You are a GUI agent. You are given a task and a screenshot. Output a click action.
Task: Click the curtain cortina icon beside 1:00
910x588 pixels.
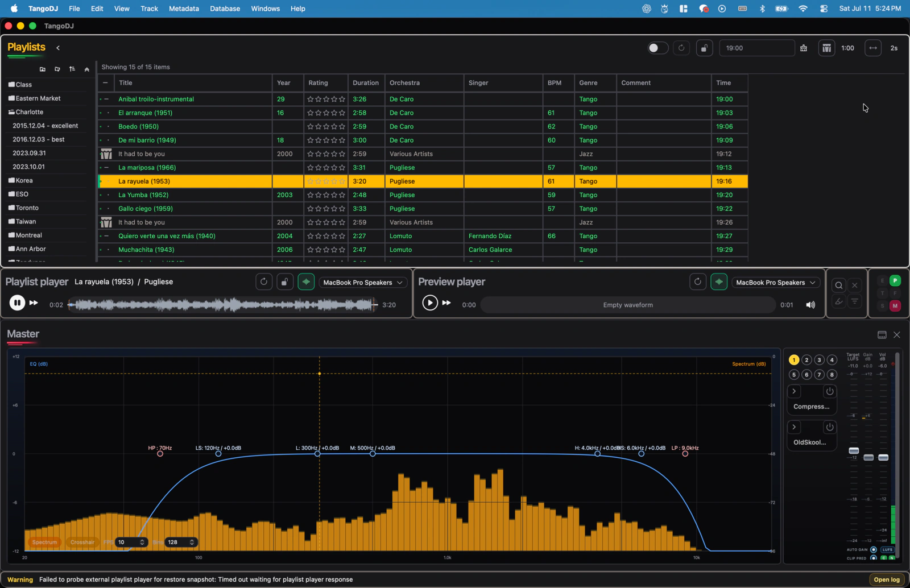[826, 48]
